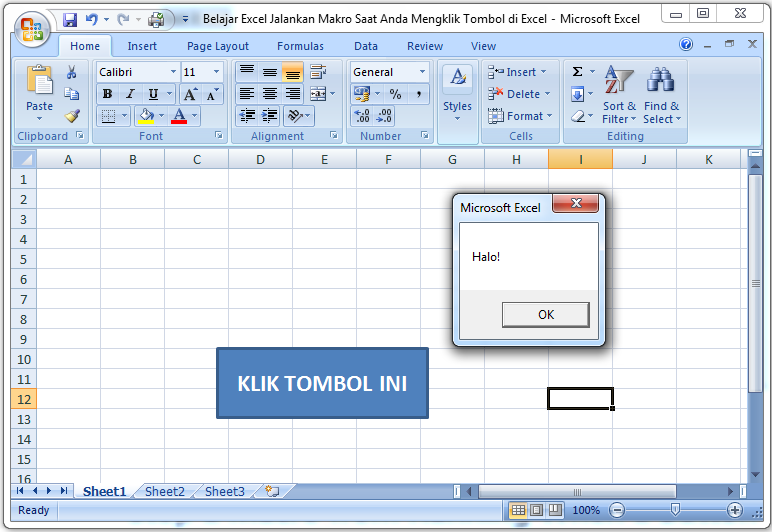The image size is (772, 532).
Task: Click the Quick Print printer icon
Action: coord(156,20)
